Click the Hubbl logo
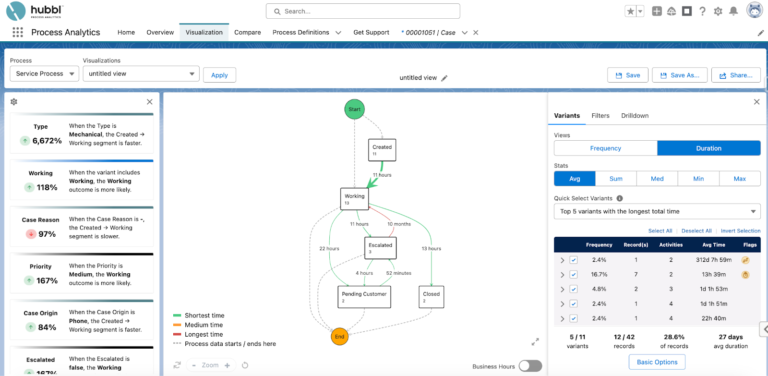 [x=35, y=11]
